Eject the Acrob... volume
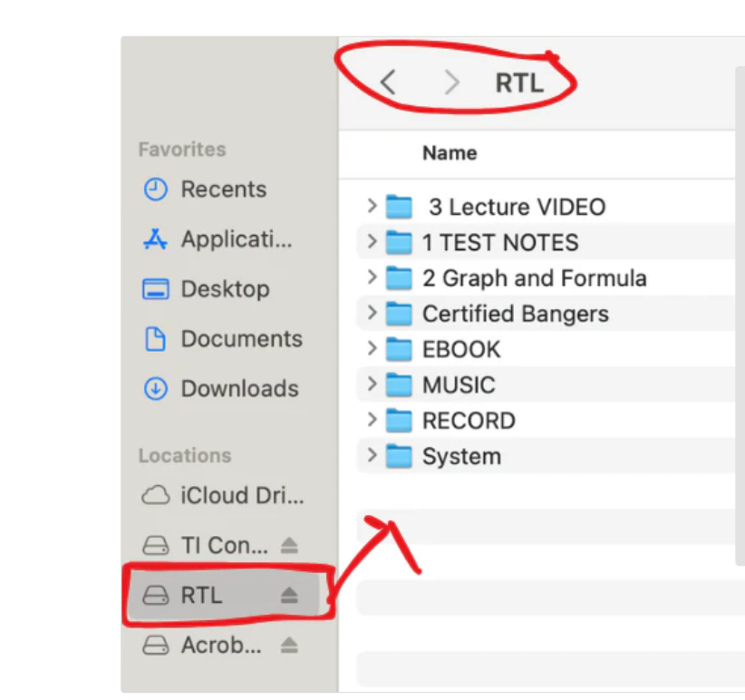 pyautogui.click(x=288, y=646)
